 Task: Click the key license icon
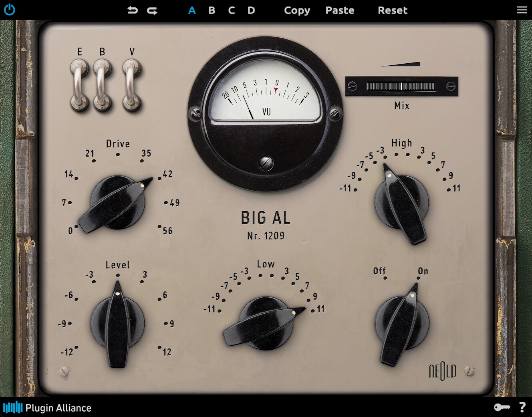502,407
